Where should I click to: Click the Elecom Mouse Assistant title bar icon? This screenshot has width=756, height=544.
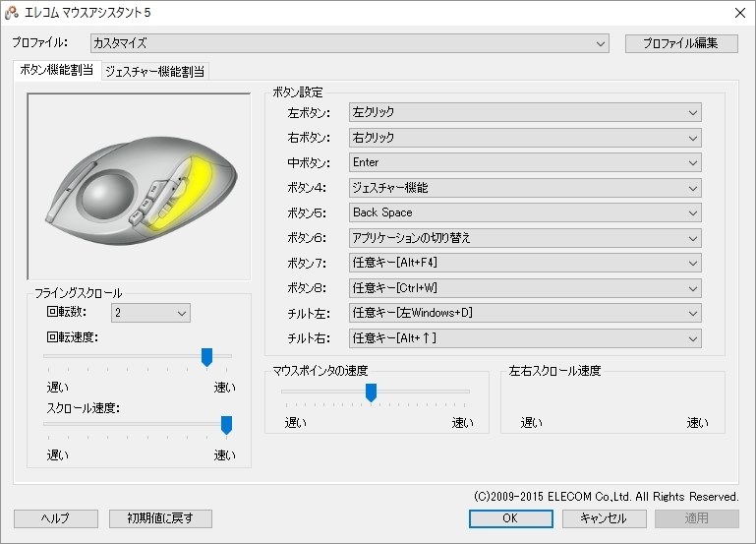pyautogui.click(x=12, y=13)
